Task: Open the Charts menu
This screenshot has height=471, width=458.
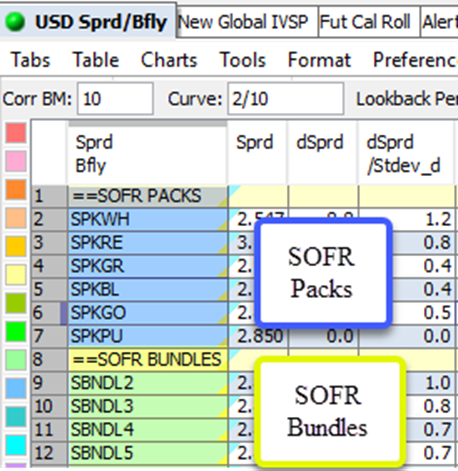Action: pyautogui.click(x=169, y=60)
